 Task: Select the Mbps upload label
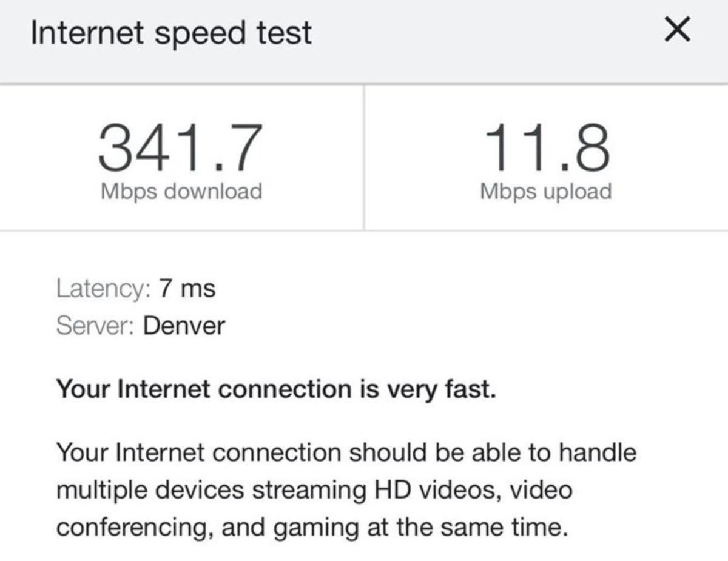(x=546, y=192)
